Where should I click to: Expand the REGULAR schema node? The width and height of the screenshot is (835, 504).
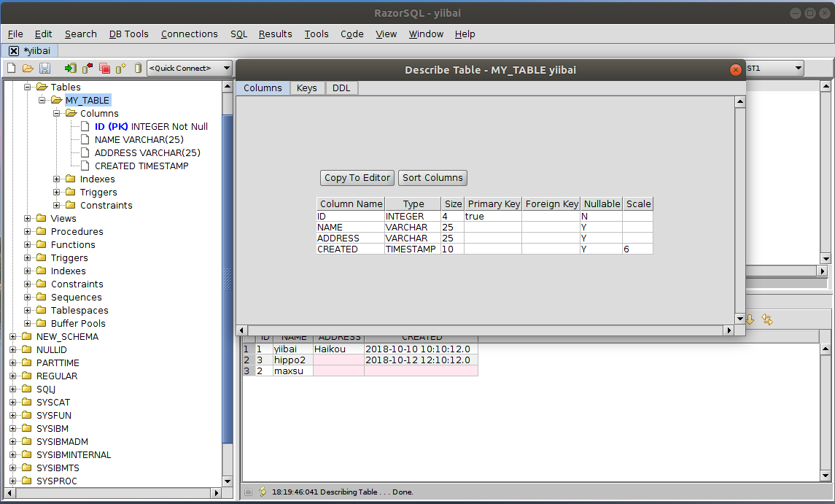click(13, 376)
